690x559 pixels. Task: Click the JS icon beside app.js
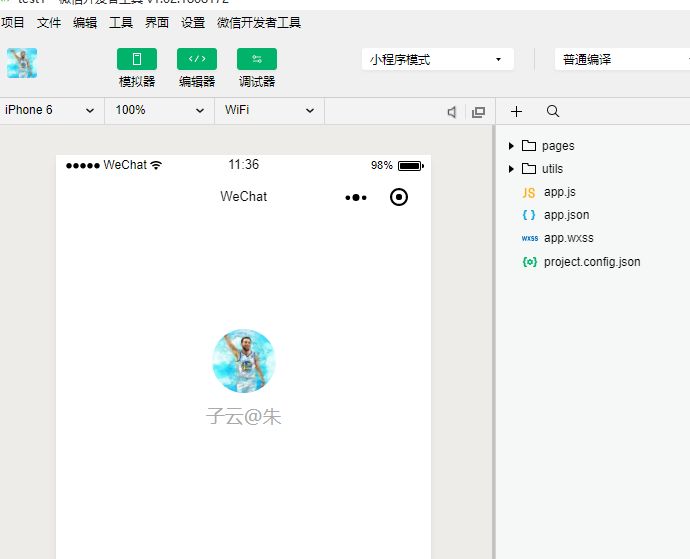(x=529, y=193)
